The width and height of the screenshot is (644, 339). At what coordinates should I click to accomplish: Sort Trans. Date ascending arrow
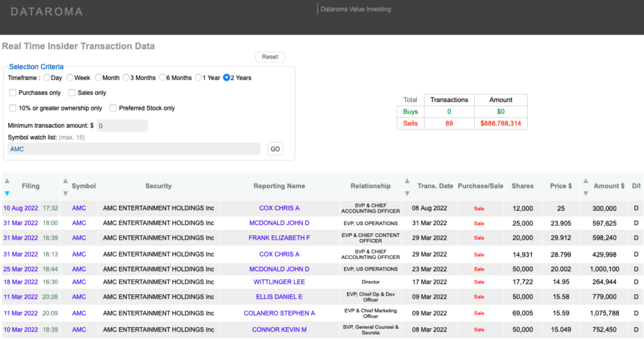click(407, 181)
